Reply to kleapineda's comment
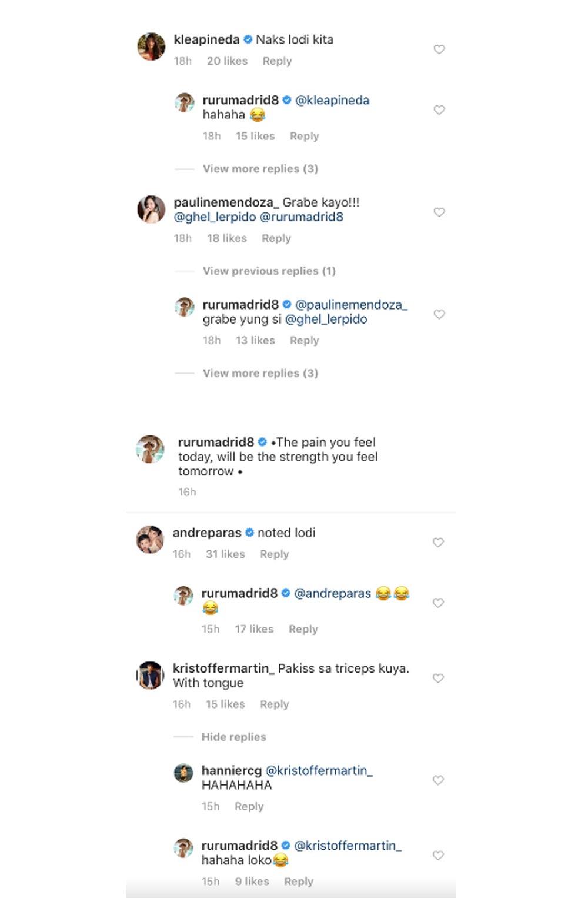Viewport: 588px width, 898px height. (277, 61)
